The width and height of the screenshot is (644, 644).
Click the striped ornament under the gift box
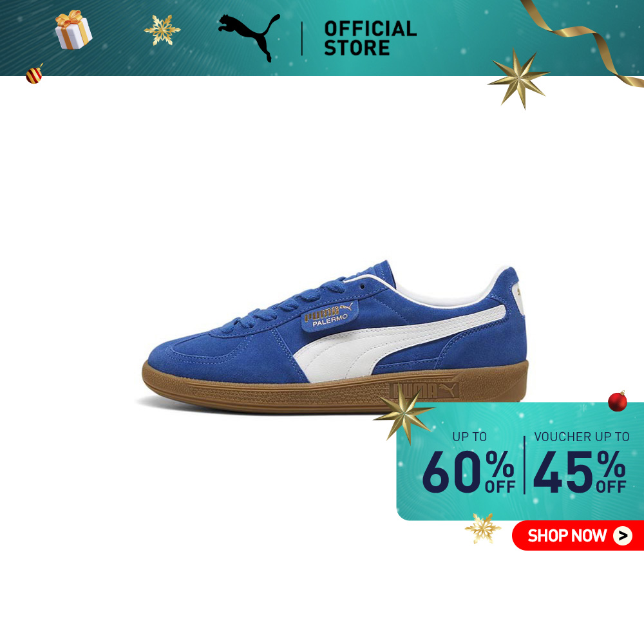click(x=35, y=74)
